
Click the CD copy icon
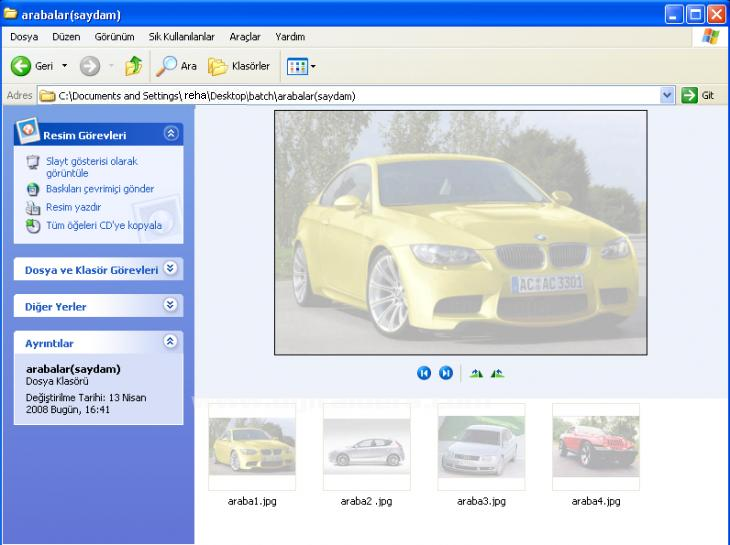pos(33,226)
